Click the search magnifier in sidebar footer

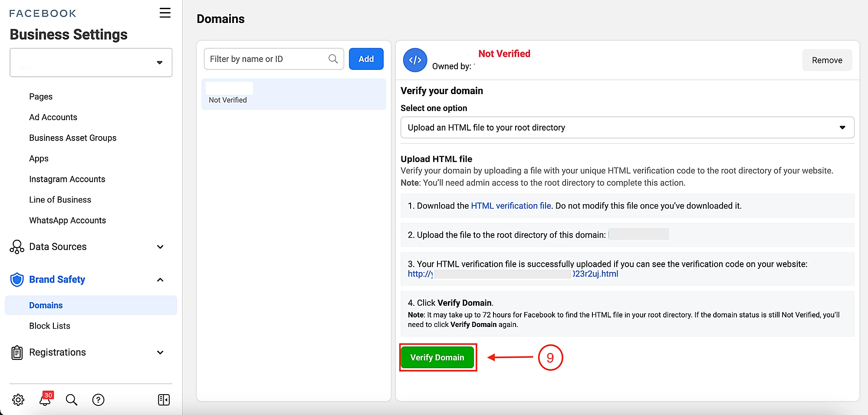[72, 400]
